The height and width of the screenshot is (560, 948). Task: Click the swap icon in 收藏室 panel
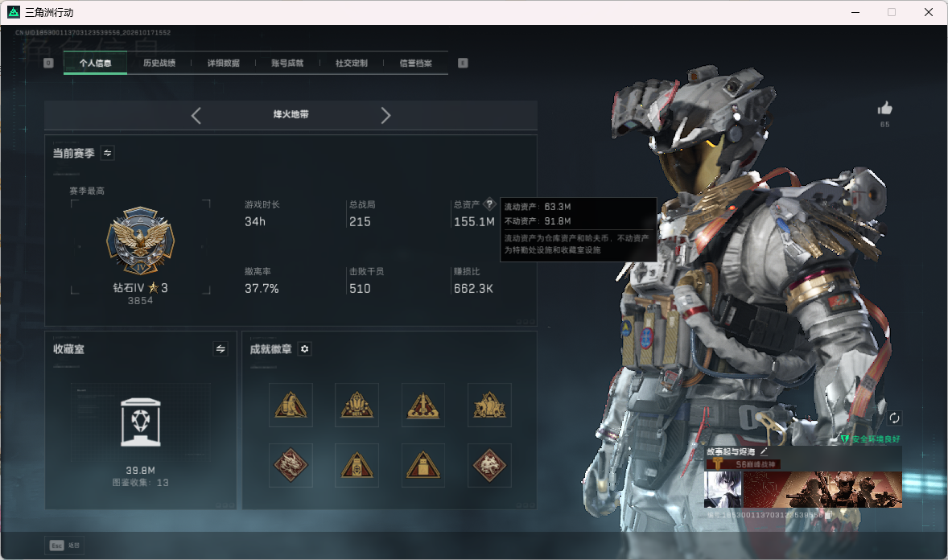[221, 349]
